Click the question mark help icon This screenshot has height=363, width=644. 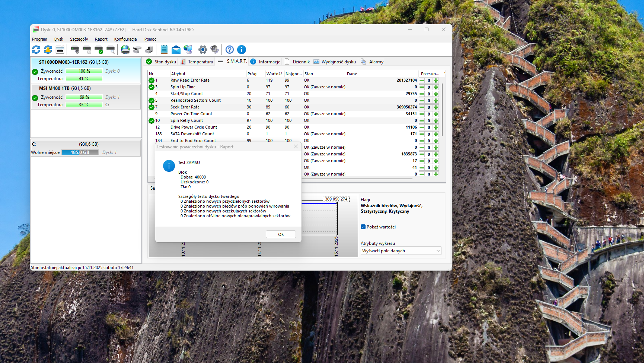(230, 50)
